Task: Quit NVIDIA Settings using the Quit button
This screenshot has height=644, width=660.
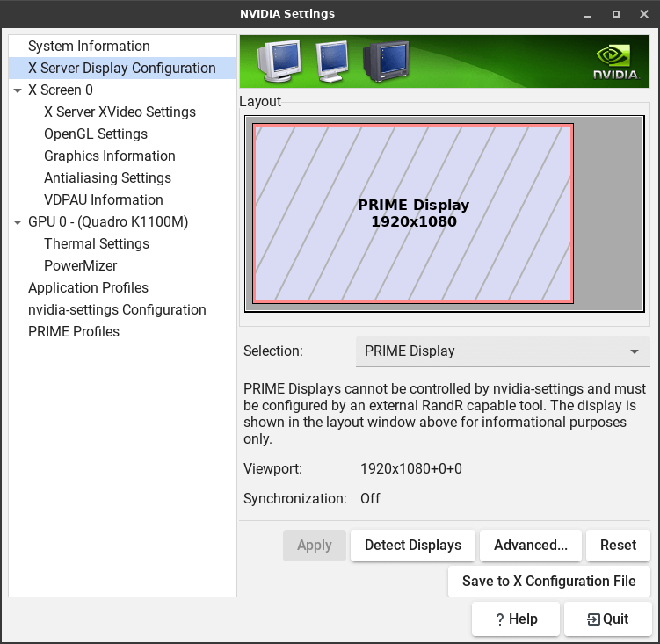Action: pyautogui.click(x=607, y=619)
